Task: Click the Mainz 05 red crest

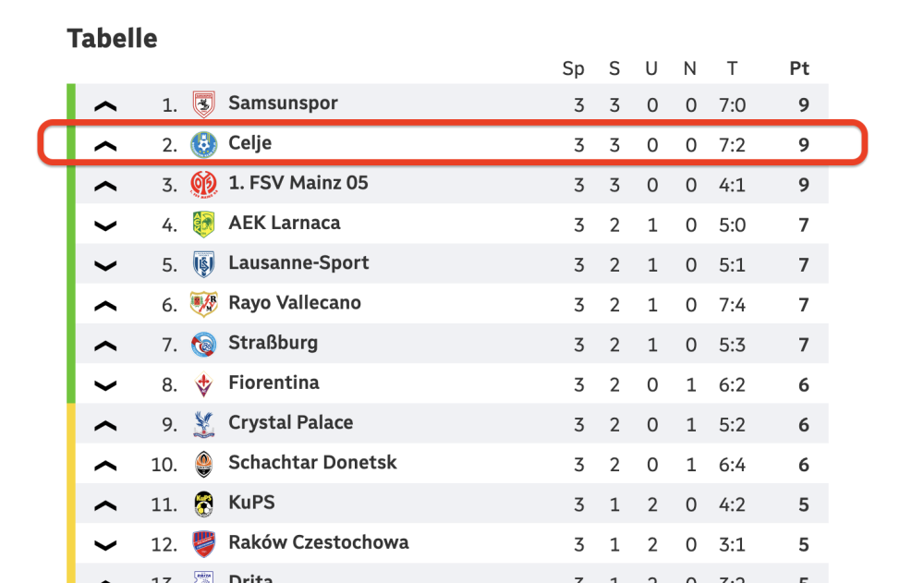Action: (x=203, y=184)
